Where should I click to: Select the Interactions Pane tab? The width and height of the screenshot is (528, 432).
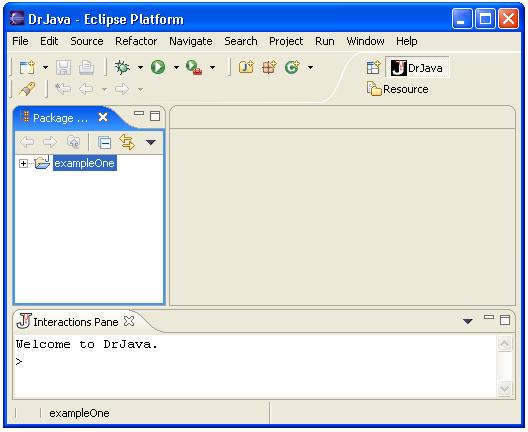(76, 322)
